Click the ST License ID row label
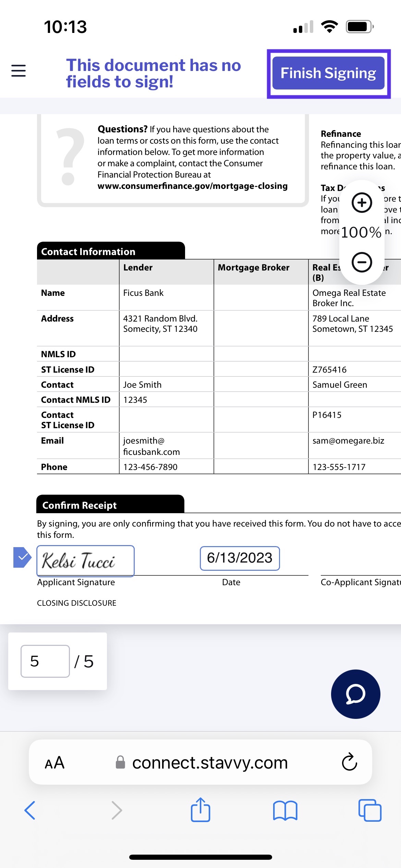 click(x=68, y=370)
